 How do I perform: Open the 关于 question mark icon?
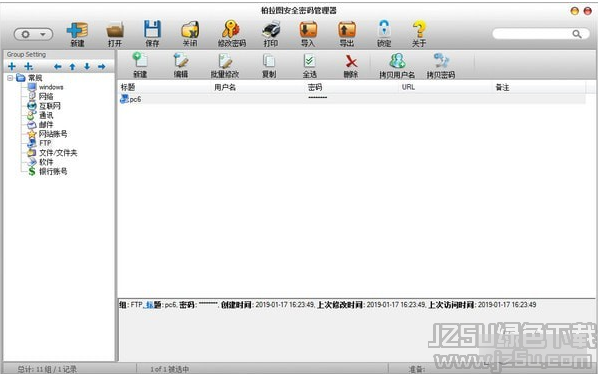(x=419, y=29)
